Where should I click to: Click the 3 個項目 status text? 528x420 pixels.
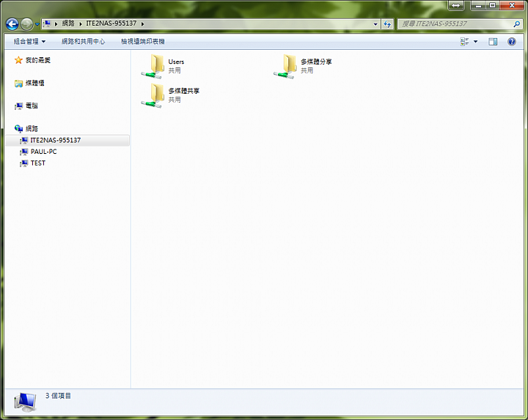(x=58, y=396)
